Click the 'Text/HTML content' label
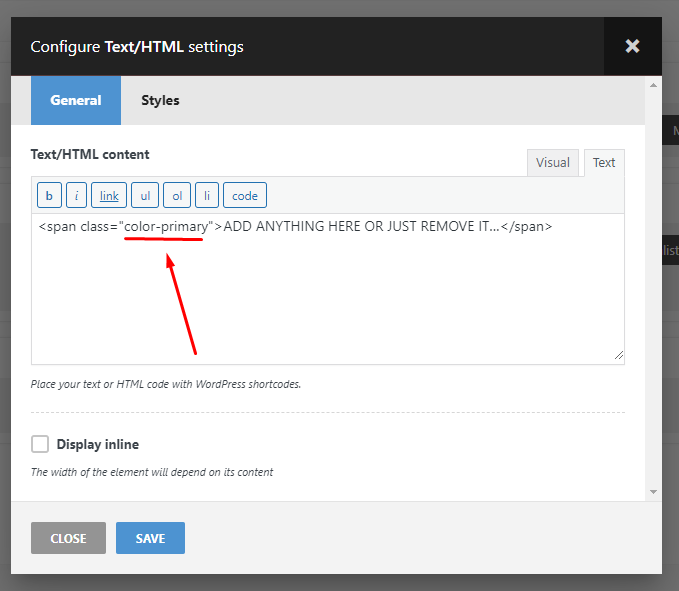 coord(90,155)
